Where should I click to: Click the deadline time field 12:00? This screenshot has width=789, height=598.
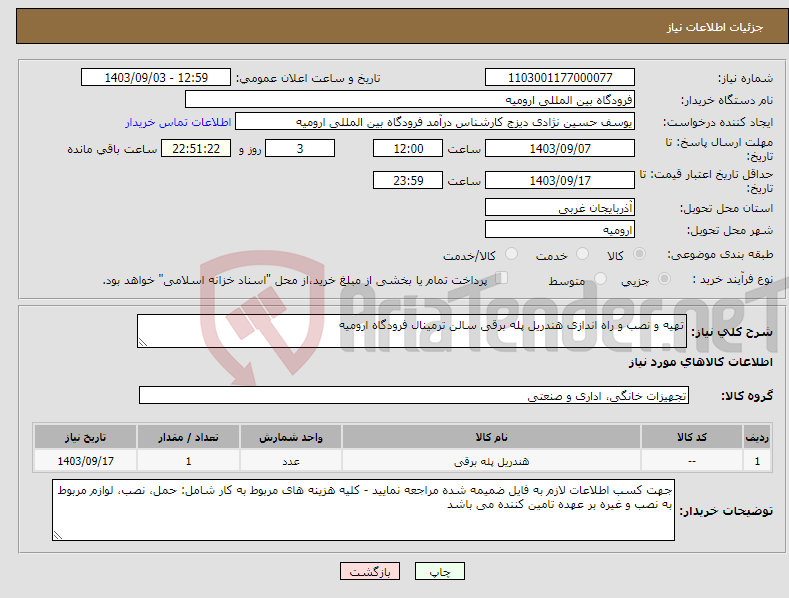pyautogui.click(x=408, y=148)
